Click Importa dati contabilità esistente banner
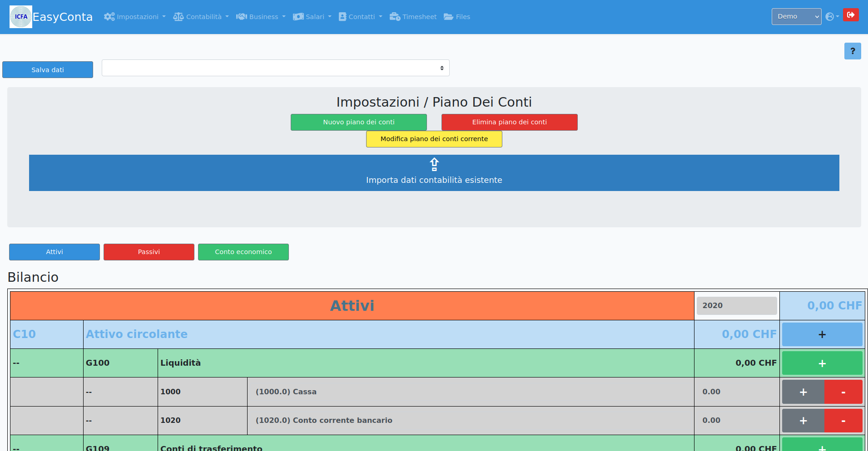 [434, 173]
